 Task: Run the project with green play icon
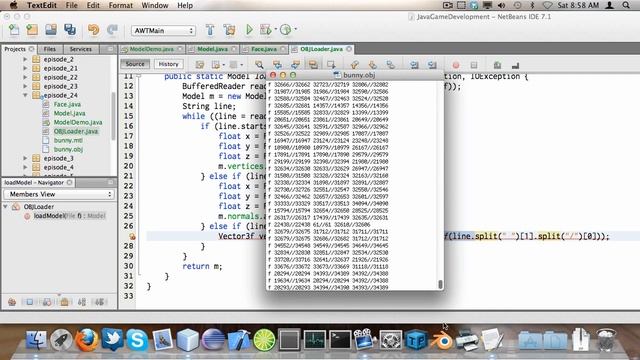click(249, 30)
